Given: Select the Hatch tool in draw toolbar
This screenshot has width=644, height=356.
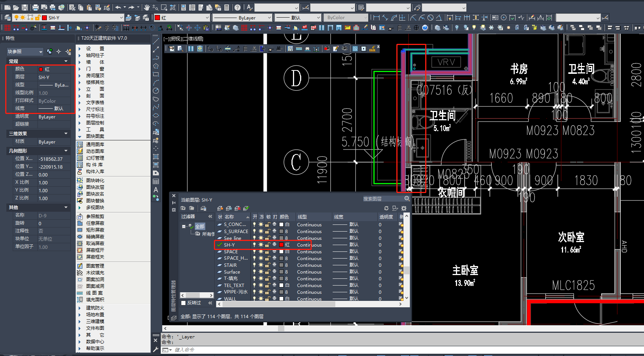Looking at the screenshot, I should click(x=156, y=157).
